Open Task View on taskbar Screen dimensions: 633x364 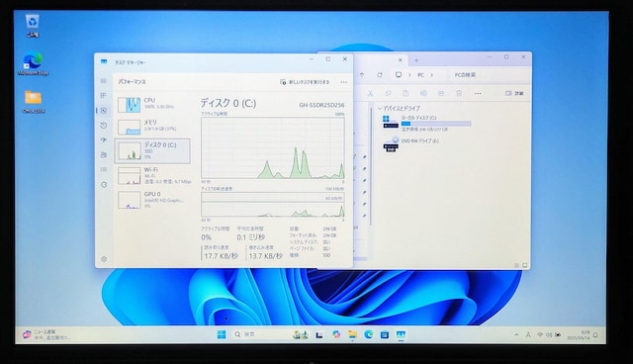coord(319,334)
